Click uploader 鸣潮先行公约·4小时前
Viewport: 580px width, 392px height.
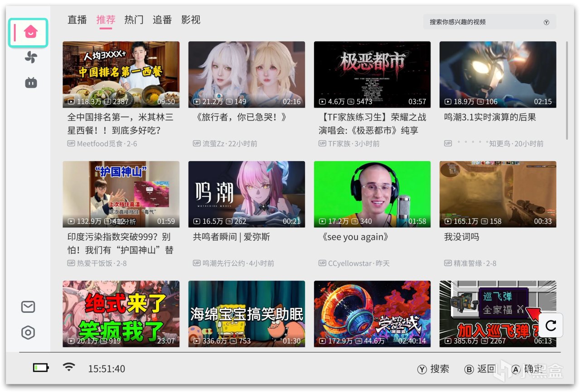(238, 263)
